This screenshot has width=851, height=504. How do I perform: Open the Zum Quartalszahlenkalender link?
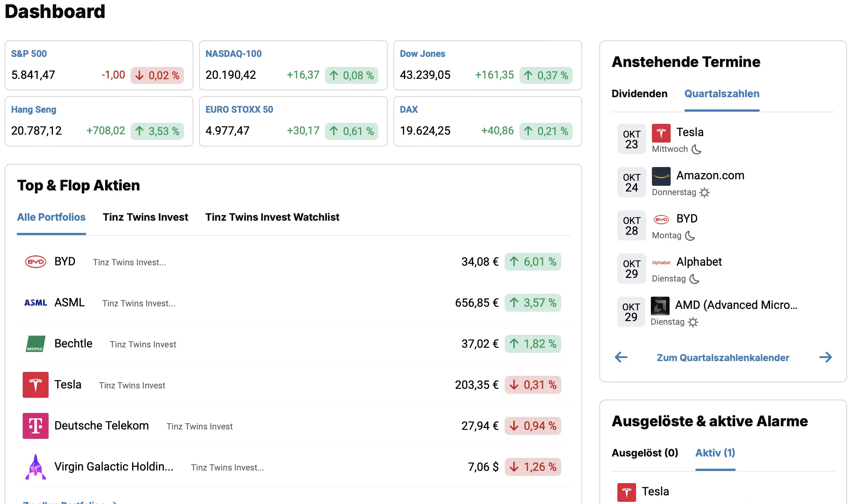[x=723, y=357]
